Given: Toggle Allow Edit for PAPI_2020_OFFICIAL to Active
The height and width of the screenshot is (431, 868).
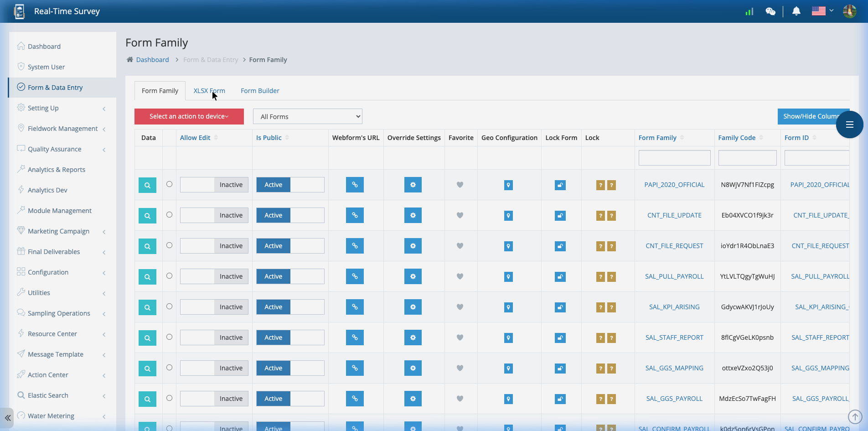Looking at the screenshot, I should (197, 185).
